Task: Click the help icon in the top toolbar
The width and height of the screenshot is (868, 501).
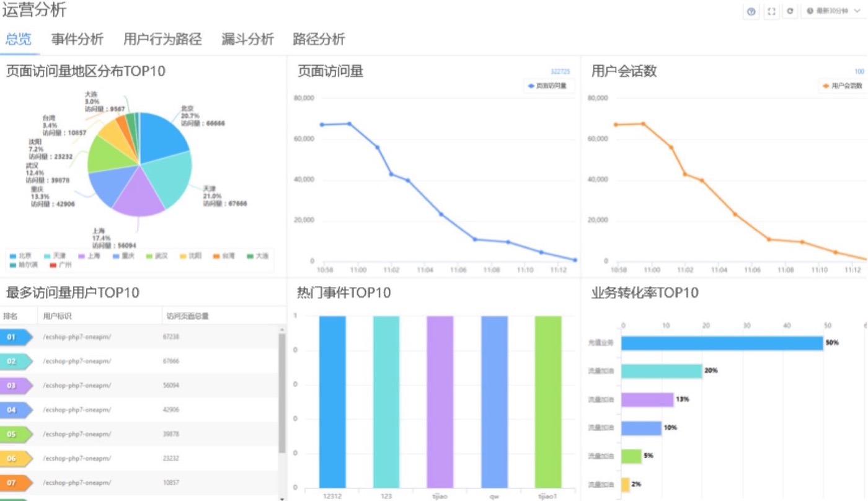Action: [x=751, y=11]
